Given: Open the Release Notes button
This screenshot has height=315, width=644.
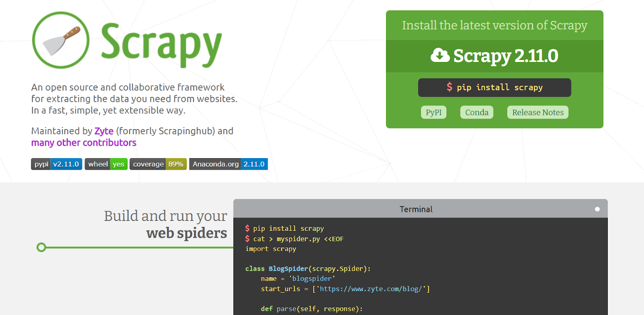Looking at the screenshot, I should point(538,112).
